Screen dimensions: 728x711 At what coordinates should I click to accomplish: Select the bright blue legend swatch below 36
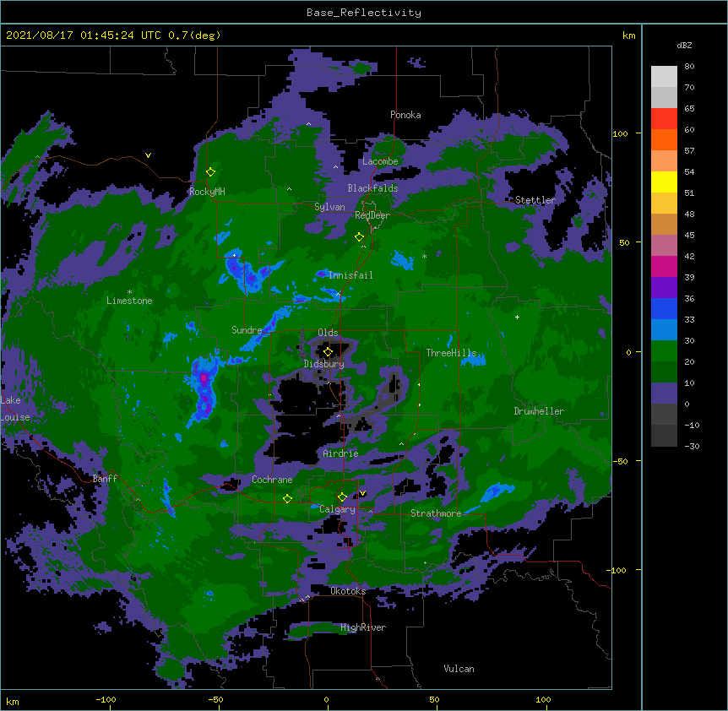(x=664, y=308)
